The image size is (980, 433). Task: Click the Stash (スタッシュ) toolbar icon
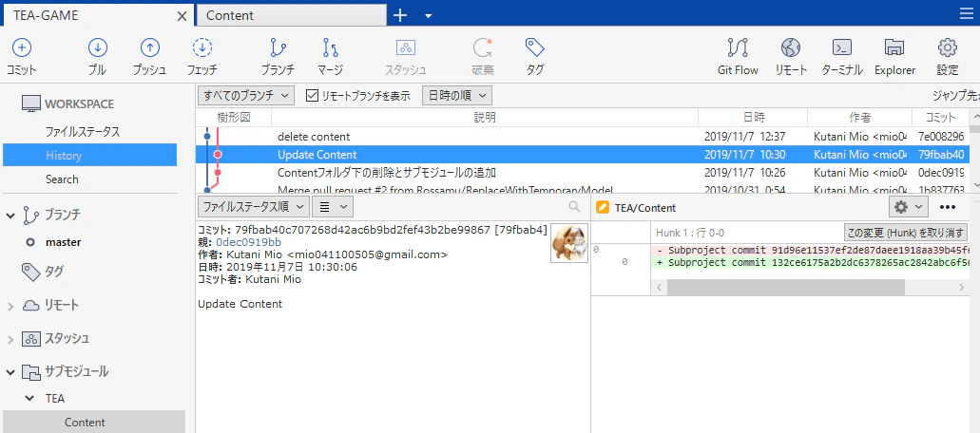click(x=406, y=47)
